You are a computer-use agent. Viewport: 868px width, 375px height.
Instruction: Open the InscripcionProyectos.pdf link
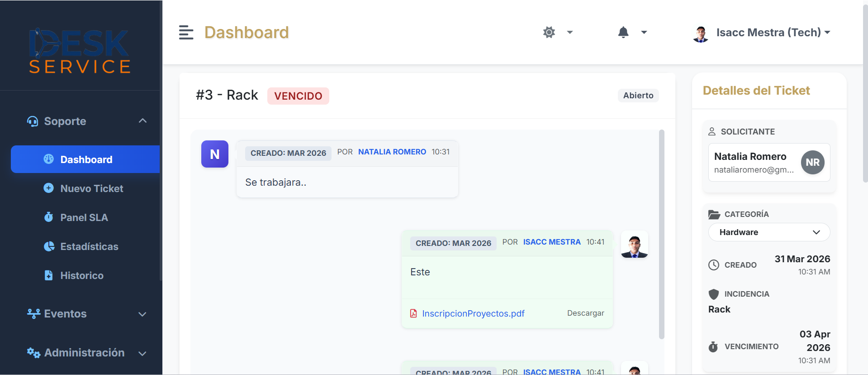(473, 313)
